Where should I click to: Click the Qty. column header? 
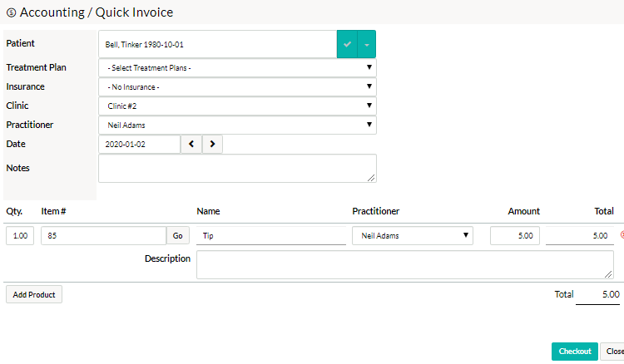tap(14, 211)
